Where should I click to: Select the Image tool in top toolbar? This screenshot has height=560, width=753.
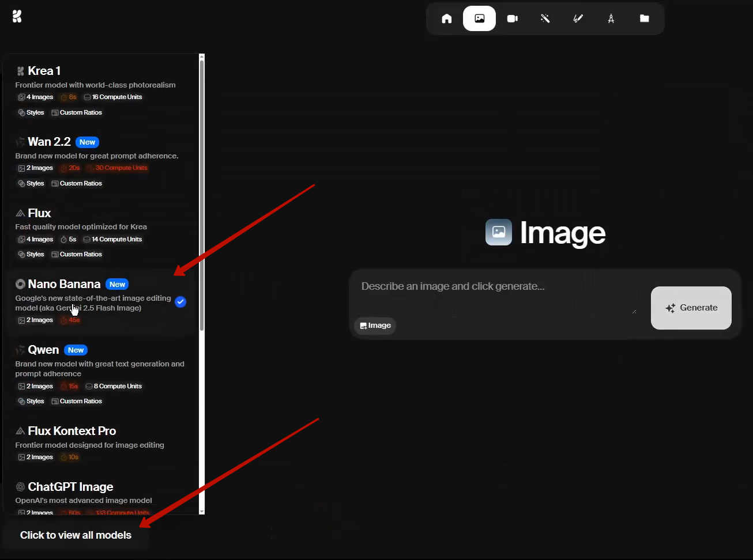pos(479,19)
